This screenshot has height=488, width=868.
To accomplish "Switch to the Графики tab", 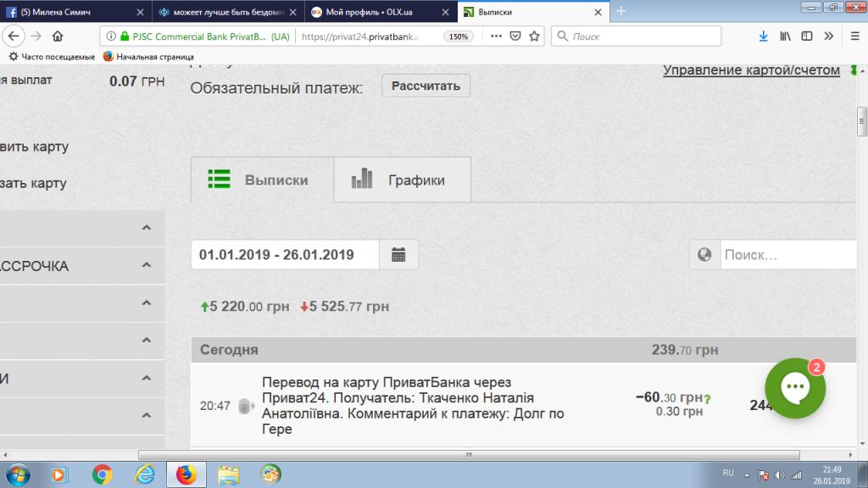I will [403, 180].
